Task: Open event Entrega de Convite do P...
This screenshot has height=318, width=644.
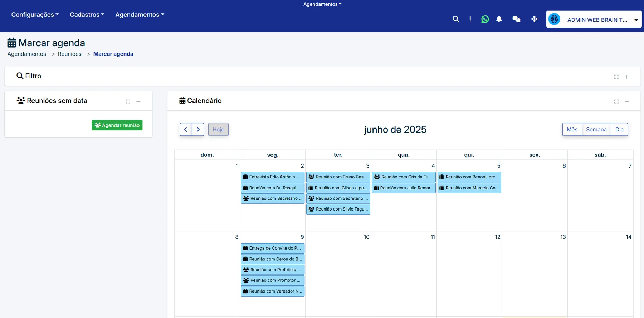Action: coord(273,248)
